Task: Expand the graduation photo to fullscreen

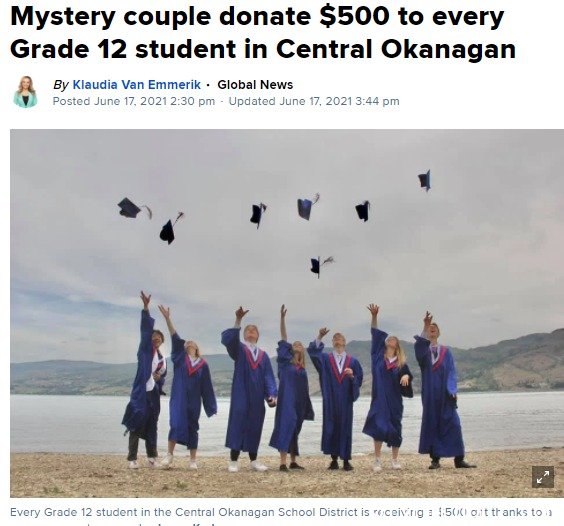Action: coord(542,477)
